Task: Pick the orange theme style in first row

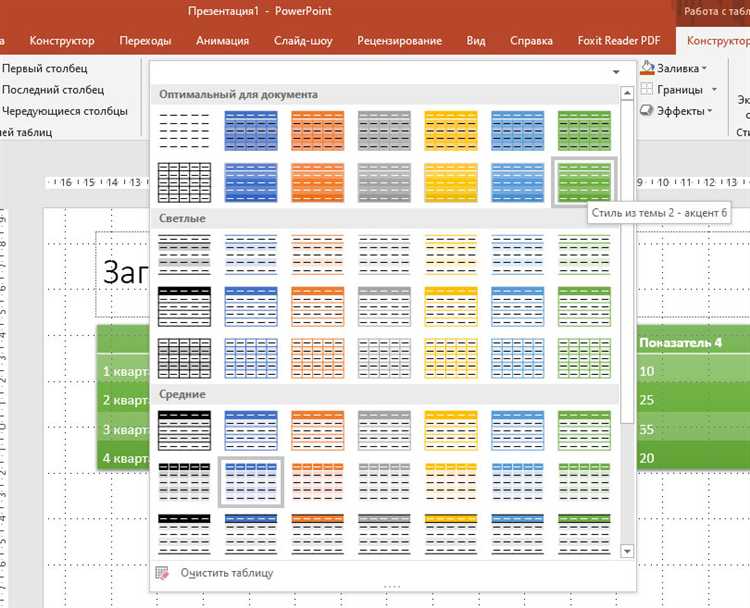Action: tap(318, 131)
